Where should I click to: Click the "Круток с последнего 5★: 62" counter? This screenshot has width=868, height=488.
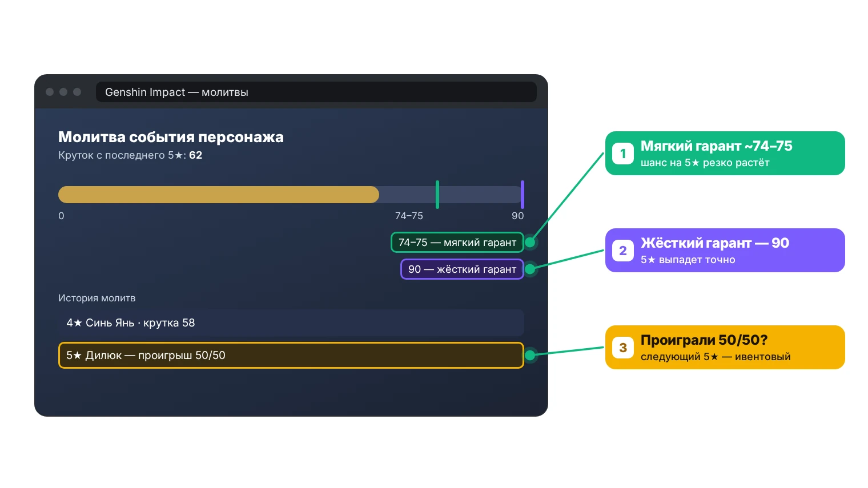coord(130,155)
